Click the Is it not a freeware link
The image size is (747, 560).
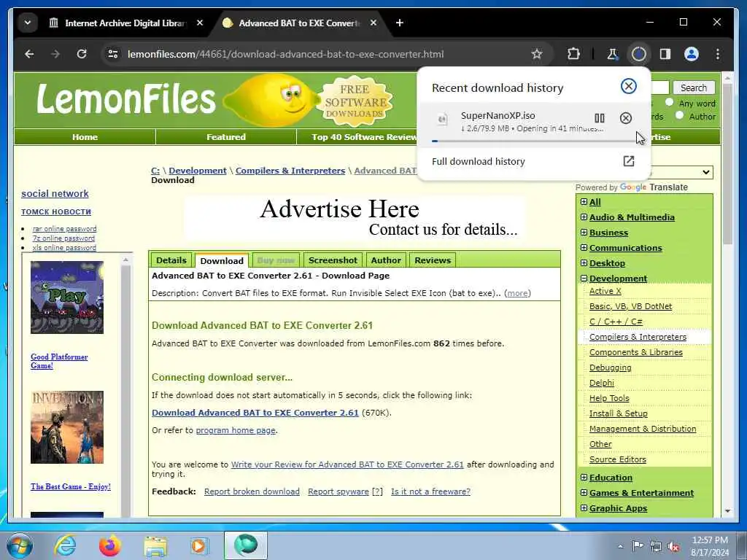(430, 491)
